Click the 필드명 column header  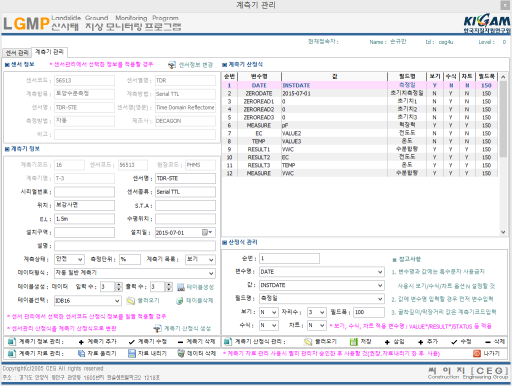407,76
